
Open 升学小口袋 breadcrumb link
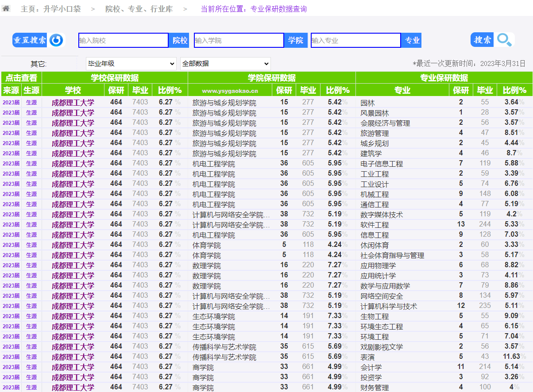[61, 9]
